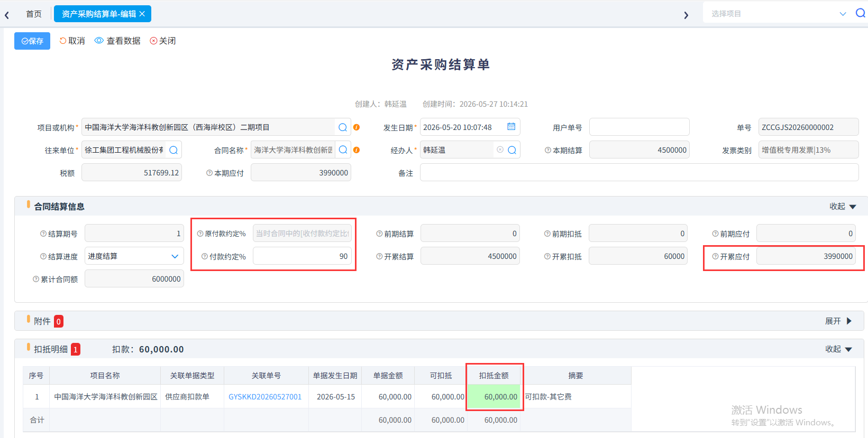Click the 关联单号 column header

pos(266,376)
